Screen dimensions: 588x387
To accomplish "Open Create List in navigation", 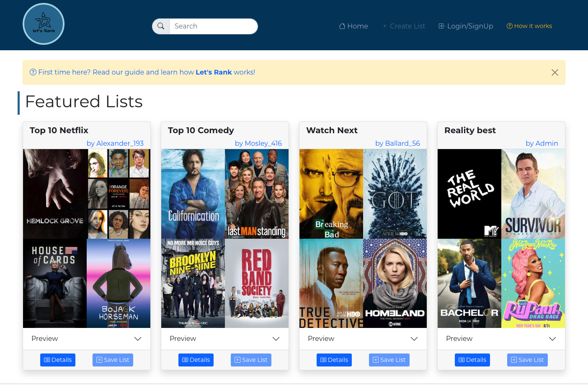I will pyautogui.click(x=404, y=26).
